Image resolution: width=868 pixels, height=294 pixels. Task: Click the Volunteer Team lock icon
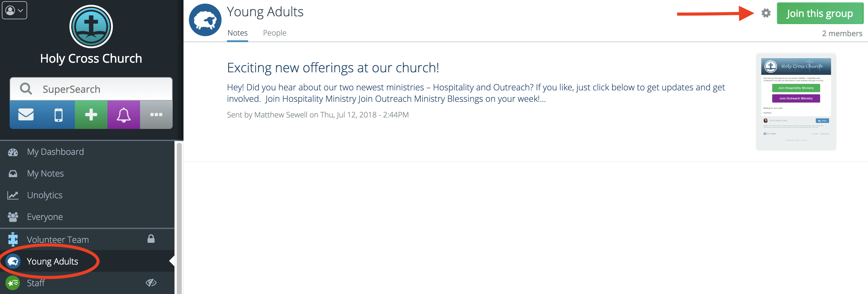pos(151,239)
